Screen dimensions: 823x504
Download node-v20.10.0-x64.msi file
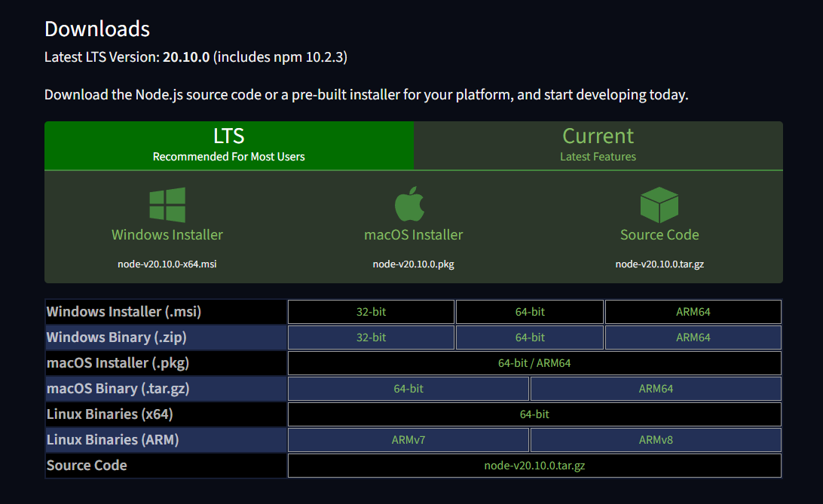click(167, 264)
